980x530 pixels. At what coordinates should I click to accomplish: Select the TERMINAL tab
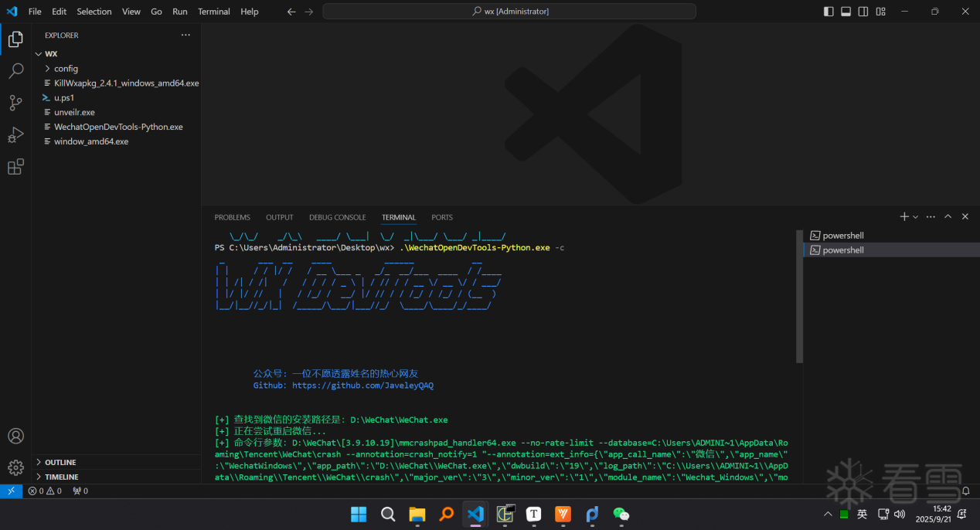click(399, 217)
